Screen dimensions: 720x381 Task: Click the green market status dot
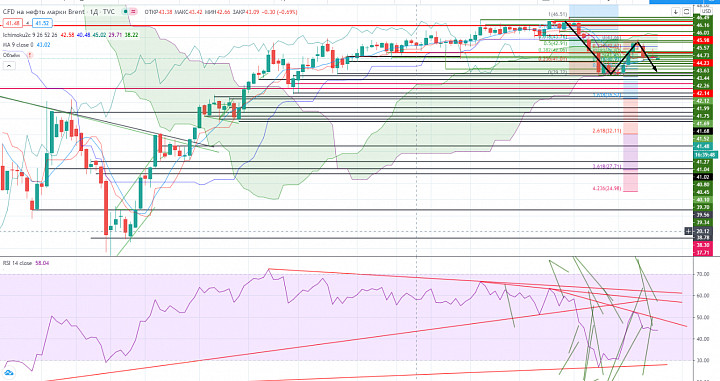pos(125,11)
